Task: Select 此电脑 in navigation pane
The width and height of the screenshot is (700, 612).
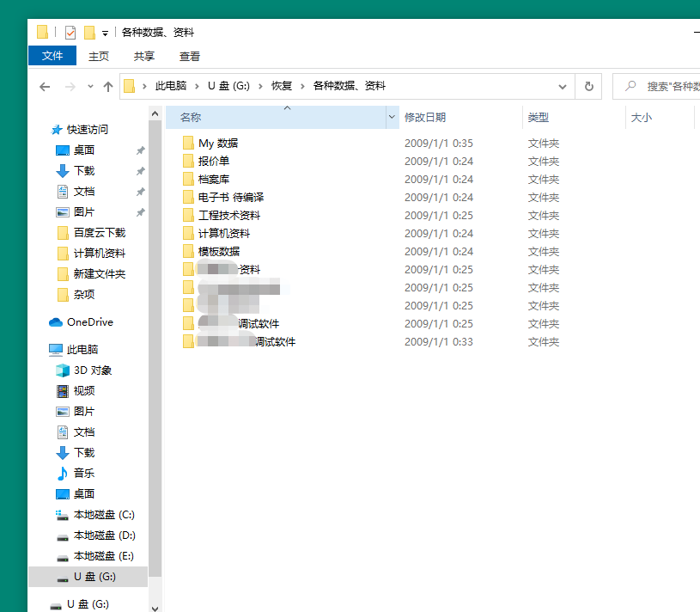Action: [82, 350]
